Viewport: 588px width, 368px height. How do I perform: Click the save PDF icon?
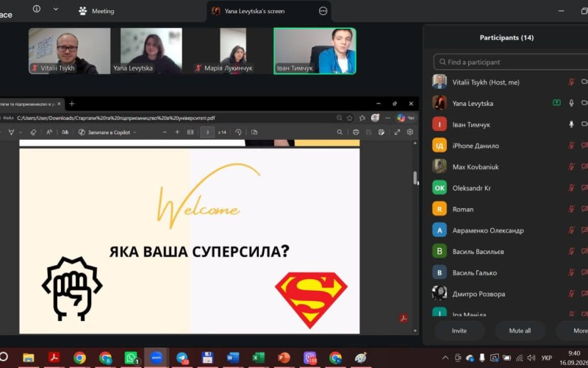tap(369, 132)
